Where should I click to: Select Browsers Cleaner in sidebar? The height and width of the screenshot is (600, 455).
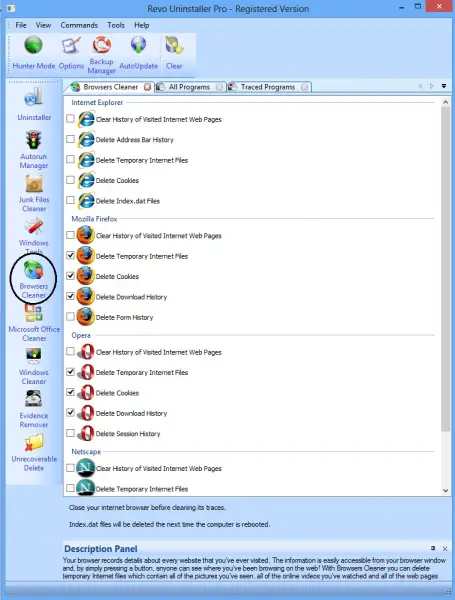pos(33,279)
